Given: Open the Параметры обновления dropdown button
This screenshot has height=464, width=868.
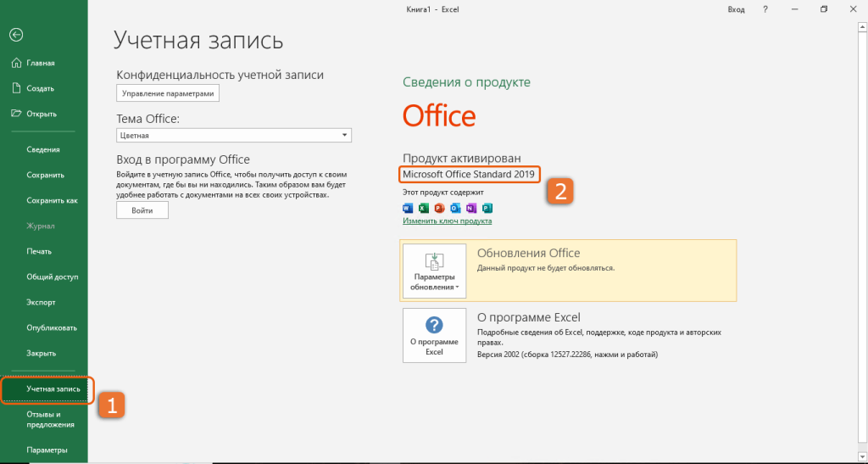Looking at the screenshot, I should click(x=435, y=271).
